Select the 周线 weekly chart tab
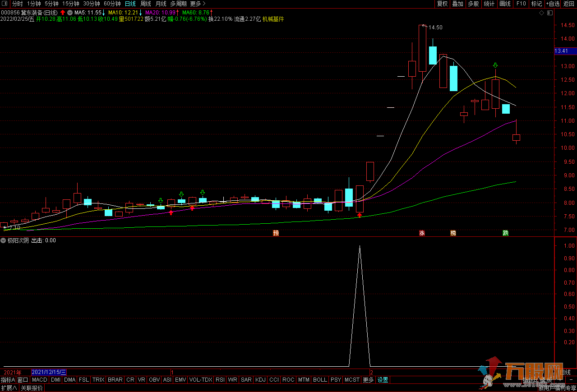The width and height of the screenshot is (577, 392). [x=146, y=4]
